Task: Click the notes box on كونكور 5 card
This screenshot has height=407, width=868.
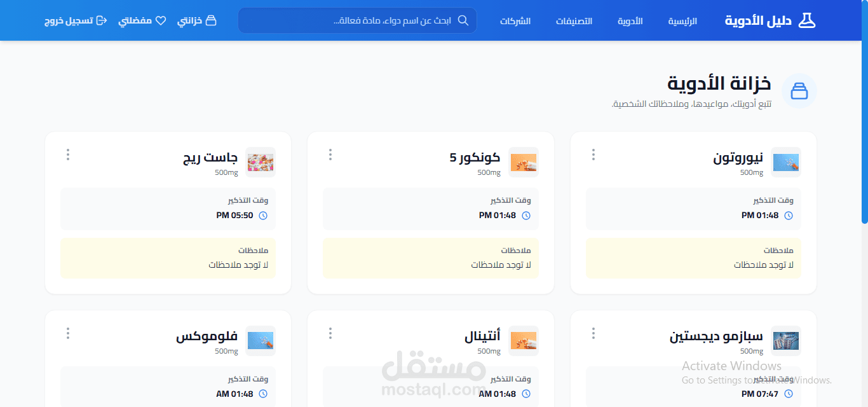Action: coord(431,258)
